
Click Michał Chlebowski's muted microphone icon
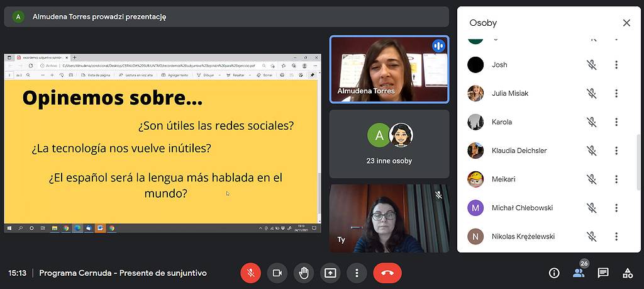tap(591, 208)
